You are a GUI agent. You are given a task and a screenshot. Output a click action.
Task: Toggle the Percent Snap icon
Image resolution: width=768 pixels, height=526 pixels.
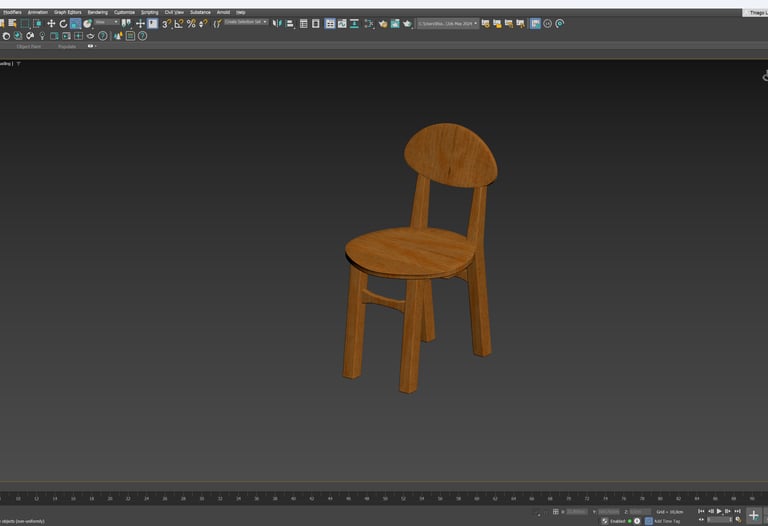tap(191, 23)
